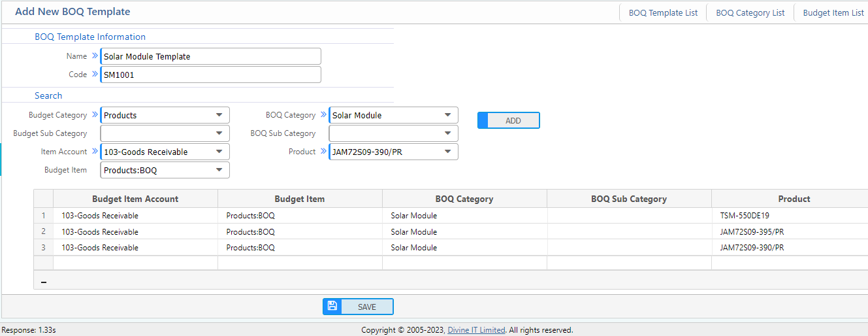Click the Budget Item Account column header
Screen dimensions: 868x336
135,199
